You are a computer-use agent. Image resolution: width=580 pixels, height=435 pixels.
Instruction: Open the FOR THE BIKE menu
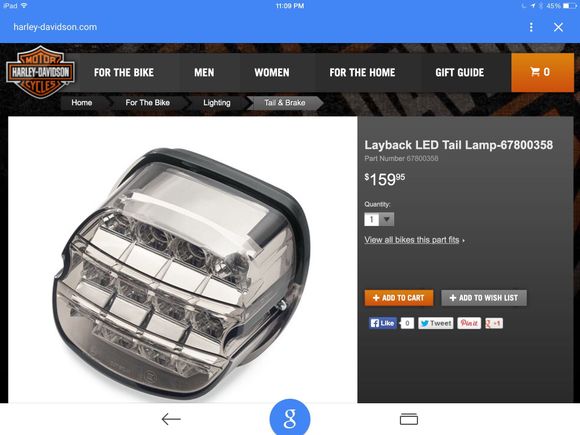point(124,72)
